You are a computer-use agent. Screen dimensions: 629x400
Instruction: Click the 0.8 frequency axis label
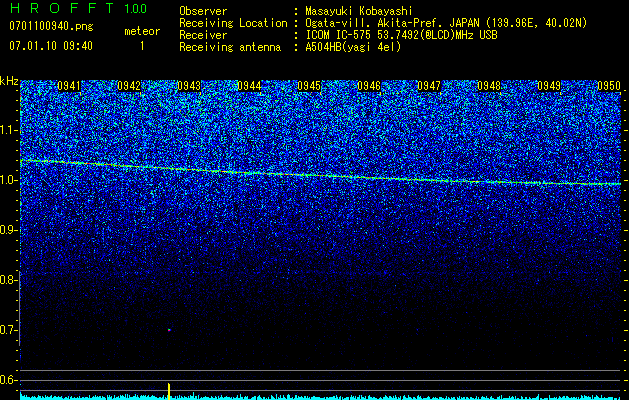tap(9, 280)
